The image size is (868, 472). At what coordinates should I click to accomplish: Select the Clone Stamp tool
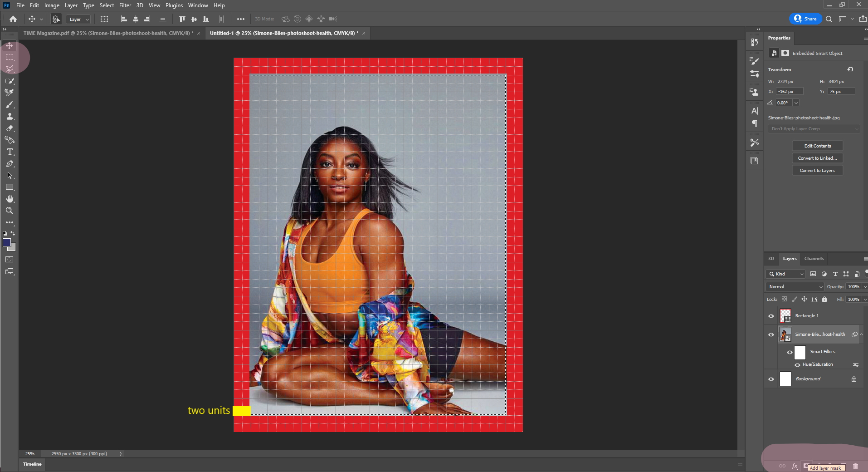[10, 117]
